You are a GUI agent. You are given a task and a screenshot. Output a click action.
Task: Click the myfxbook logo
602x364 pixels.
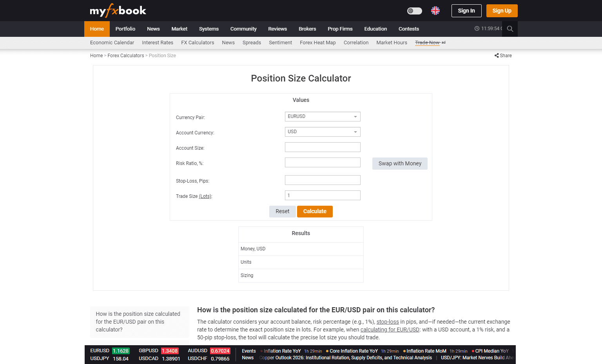pyautogui.click(x=118, y=11)
